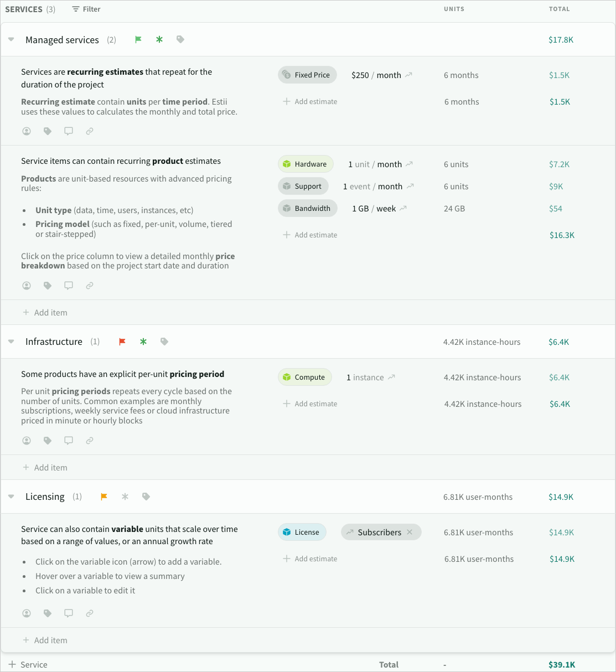Open the Filter menu for services
The width and height of the screenshot is (616, 672).
(x=86, y=9)
